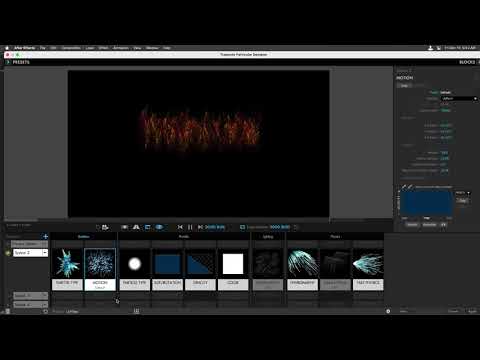Screen dimensions: 480x360
Task: Select the Opacity block thumbnail
Action: point(200,264)
